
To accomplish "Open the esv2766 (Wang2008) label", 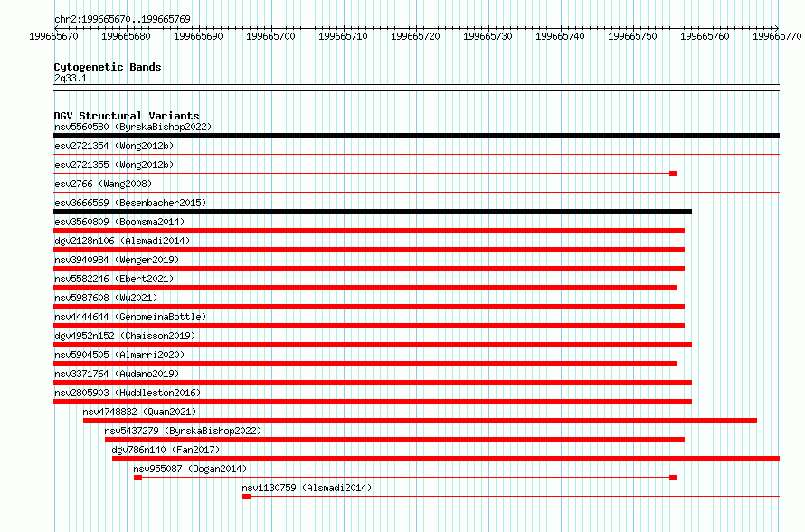I will pos(103,184).
